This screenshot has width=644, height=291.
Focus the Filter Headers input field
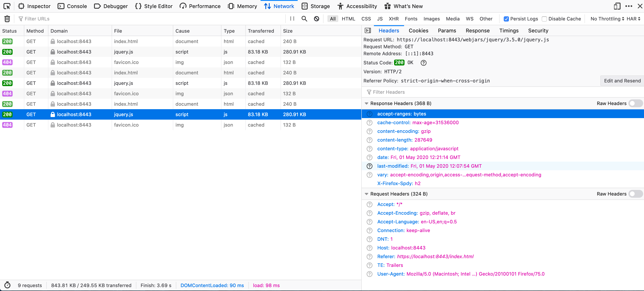[x=504, y=92]
